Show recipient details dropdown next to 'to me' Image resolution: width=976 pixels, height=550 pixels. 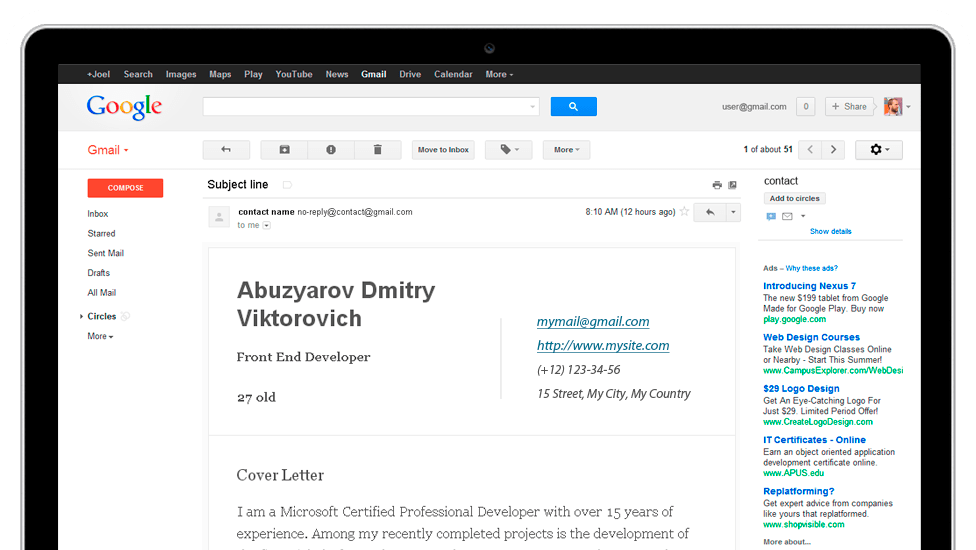pos(266,225)
